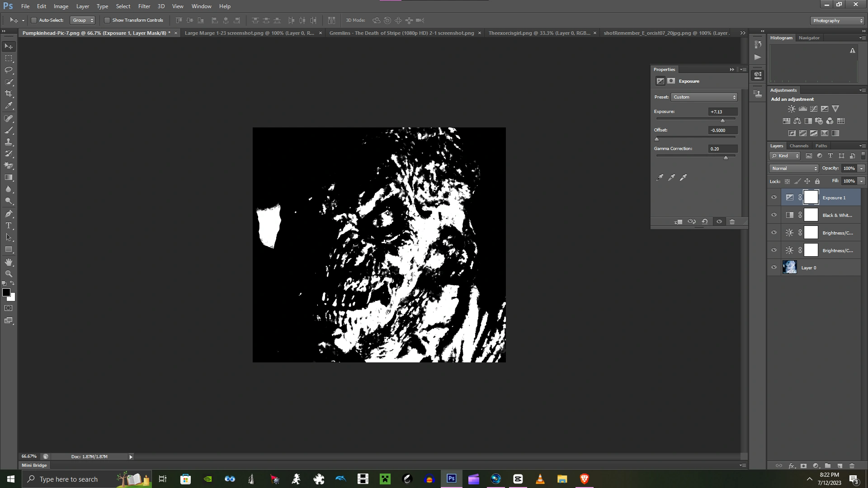Viewport: 868px width, 488px height.
Task: Select the Clone Stamp tool
Action: (x=9, y=142)
